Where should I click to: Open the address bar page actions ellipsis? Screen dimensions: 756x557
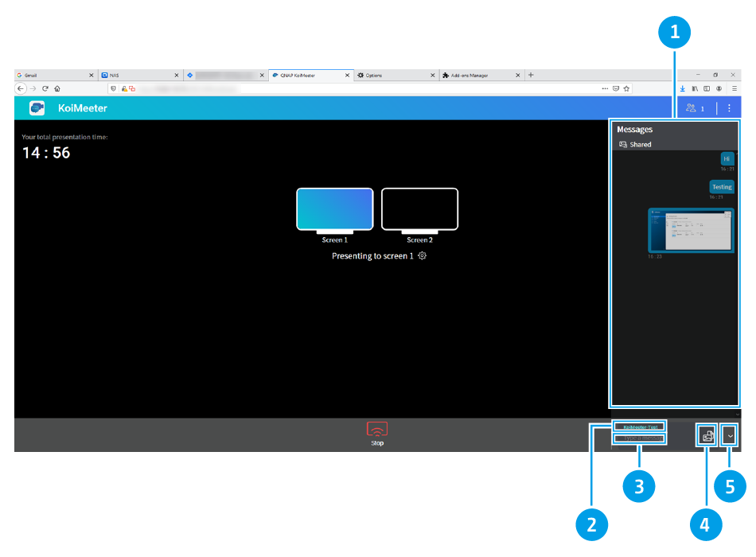click(605, 88)
